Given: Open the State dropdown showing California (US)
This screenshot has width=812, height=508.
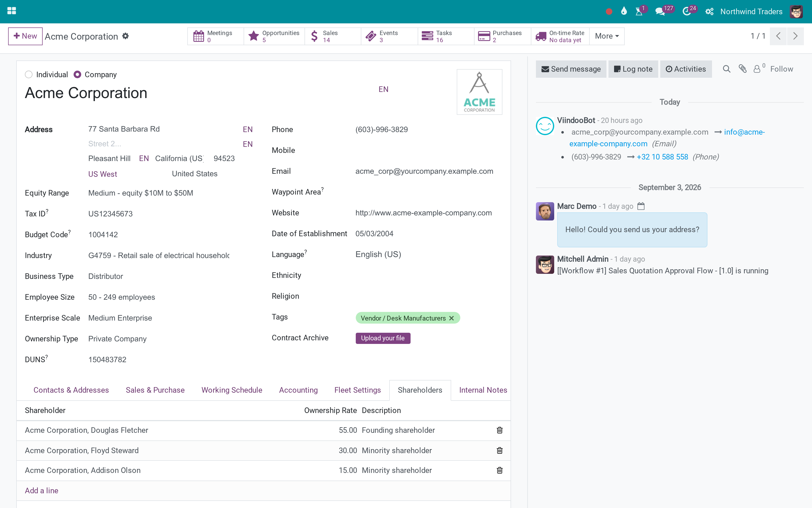Looking at the screenshot, I should coord(179,158).
